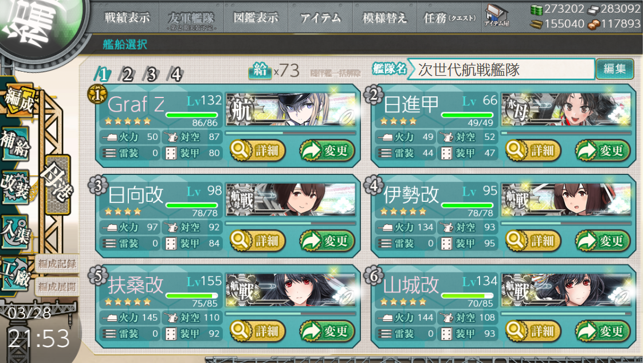This screenshot has height=363, width=644.
Task: Click 編集 to edit fleet name
Action: pos(614,69)
